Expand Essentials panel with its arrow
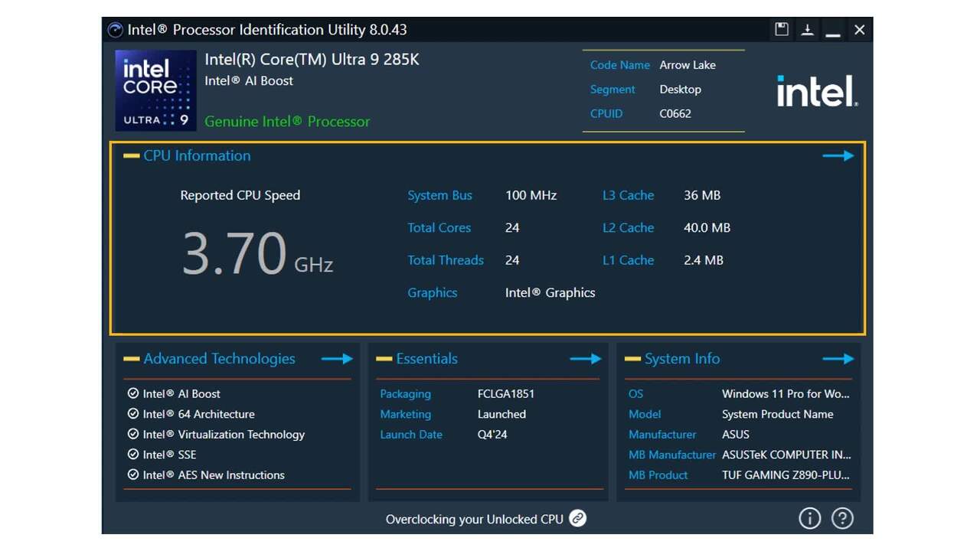 point(586,358)
